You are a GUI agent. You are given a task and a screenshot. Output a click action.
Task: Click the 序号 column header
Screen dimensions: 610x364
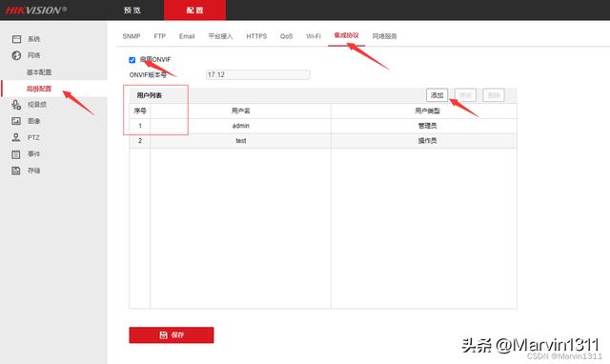tap(140, 111)
